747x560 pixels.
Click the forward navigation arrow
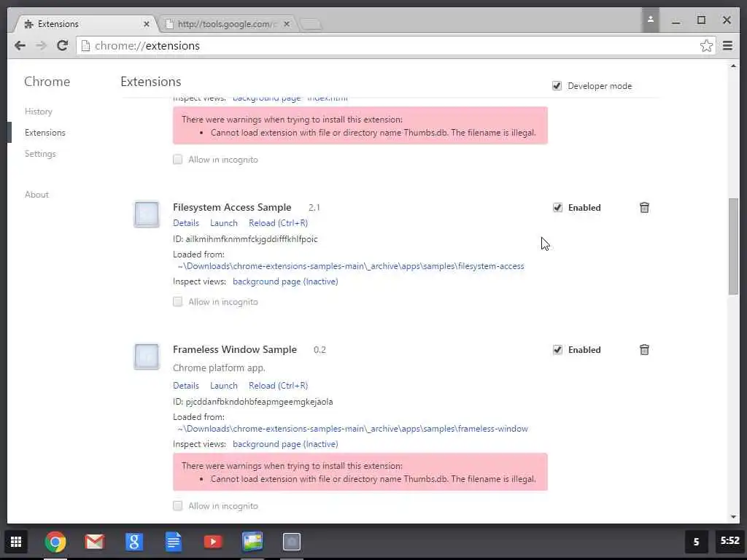pyautogui.click(x=42, y=46)
